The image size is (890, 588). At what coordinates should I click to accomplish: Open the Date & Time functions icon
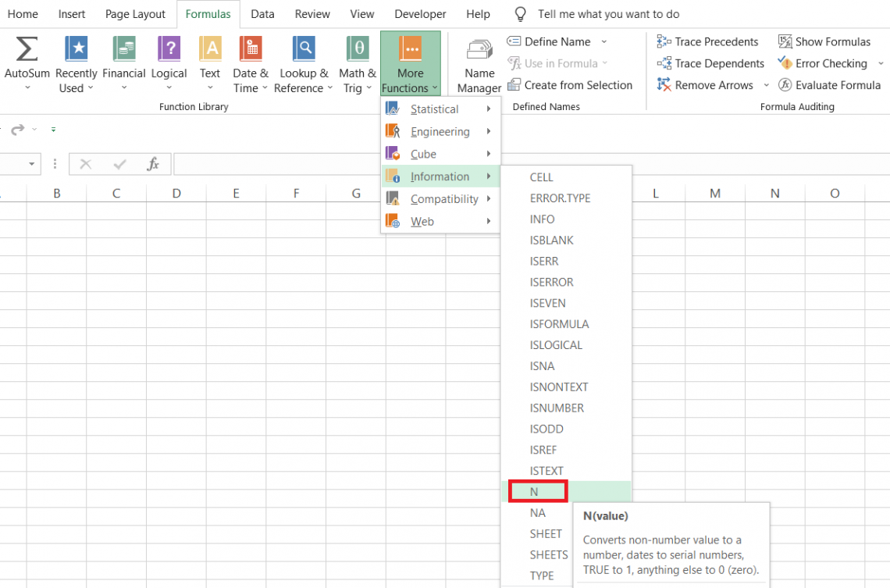(251, 50)
